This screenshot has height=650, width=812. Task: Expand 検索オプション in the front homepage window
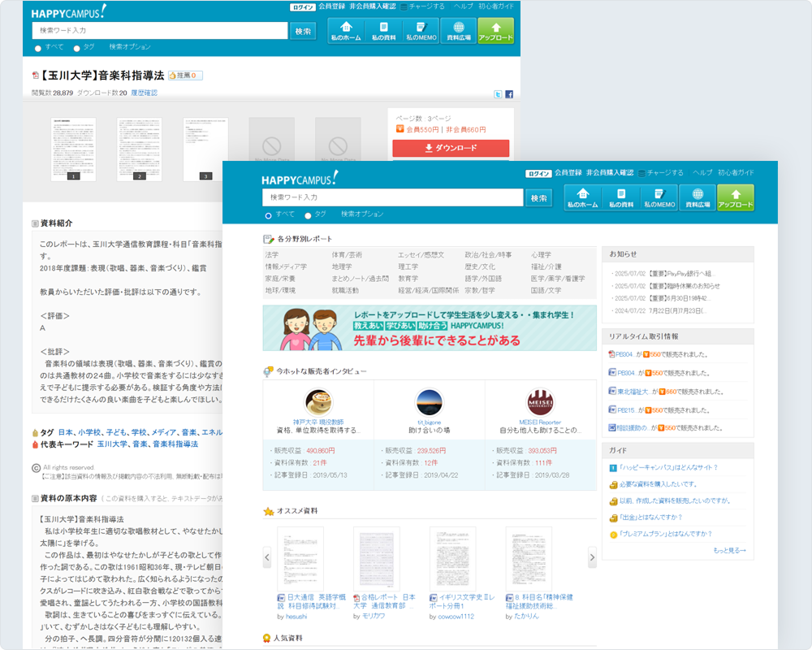(x=362, y=214)
